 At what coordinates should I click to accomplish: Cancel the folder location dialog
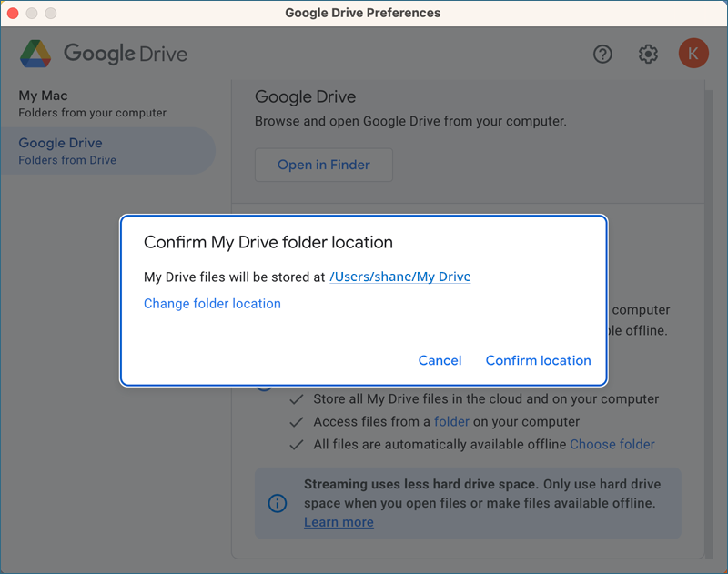(x=440, y=360)
